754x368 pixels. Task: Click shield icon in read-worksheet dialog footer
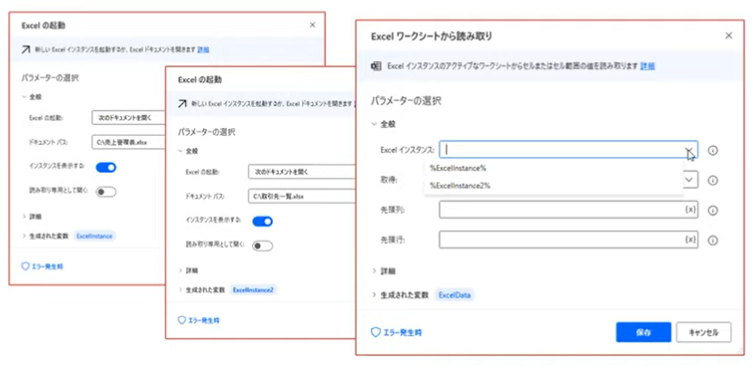coord(375,332)
